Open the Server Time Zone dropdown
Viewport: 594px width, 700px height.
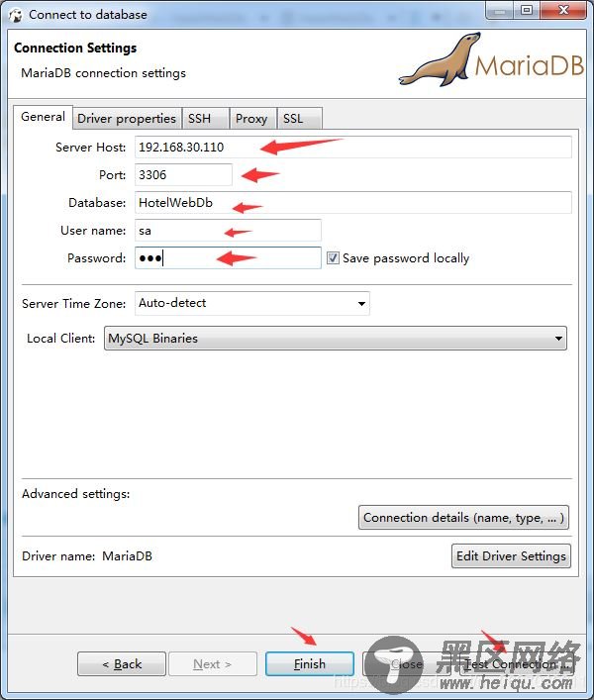(252, 303)
